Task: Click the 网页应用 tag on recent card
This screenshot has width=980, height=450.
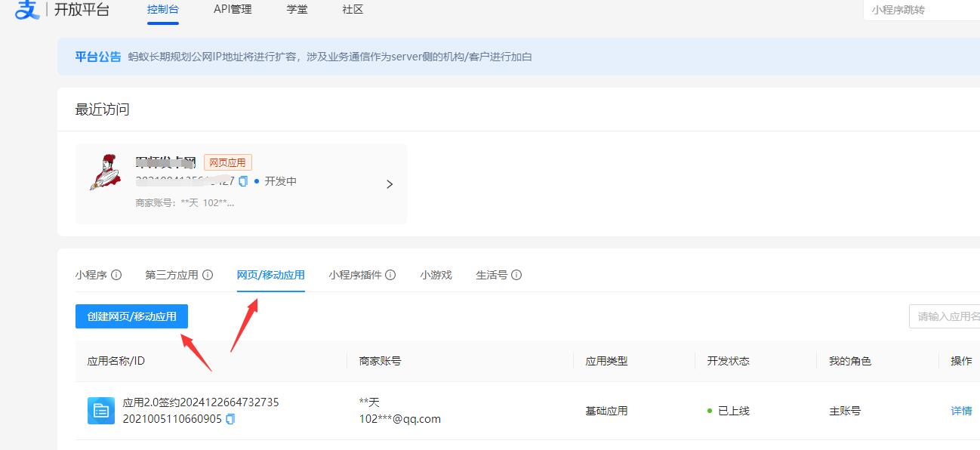Action: [228, 162]
